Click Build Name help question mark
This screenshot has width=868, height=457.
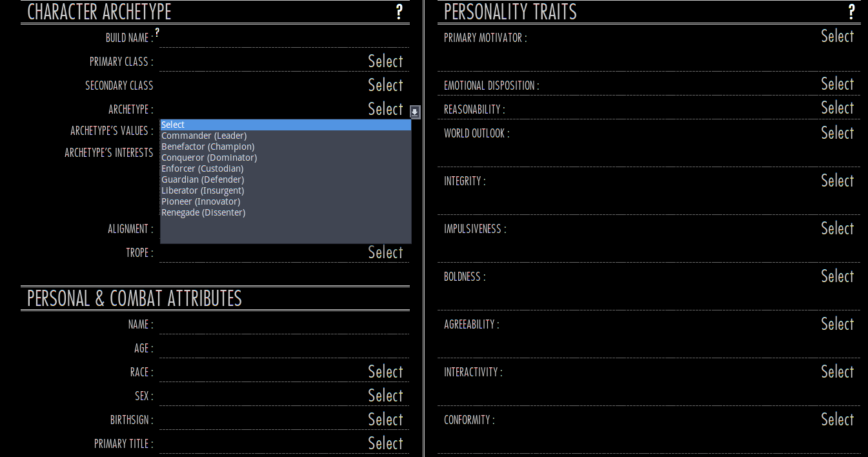tap(157, 32)
